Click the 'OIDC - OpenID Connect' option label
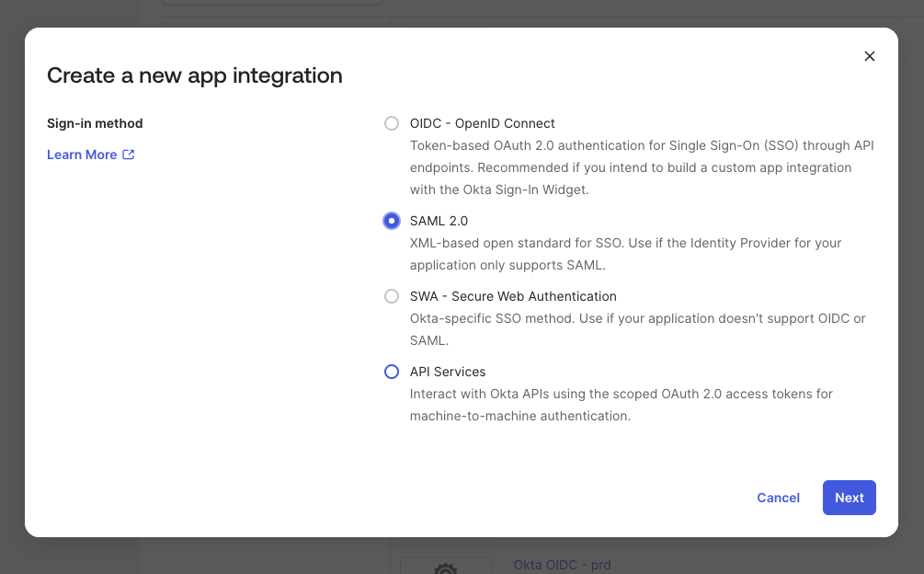Image resolution: width=924 pixels, height=574 pixels. 482,123
